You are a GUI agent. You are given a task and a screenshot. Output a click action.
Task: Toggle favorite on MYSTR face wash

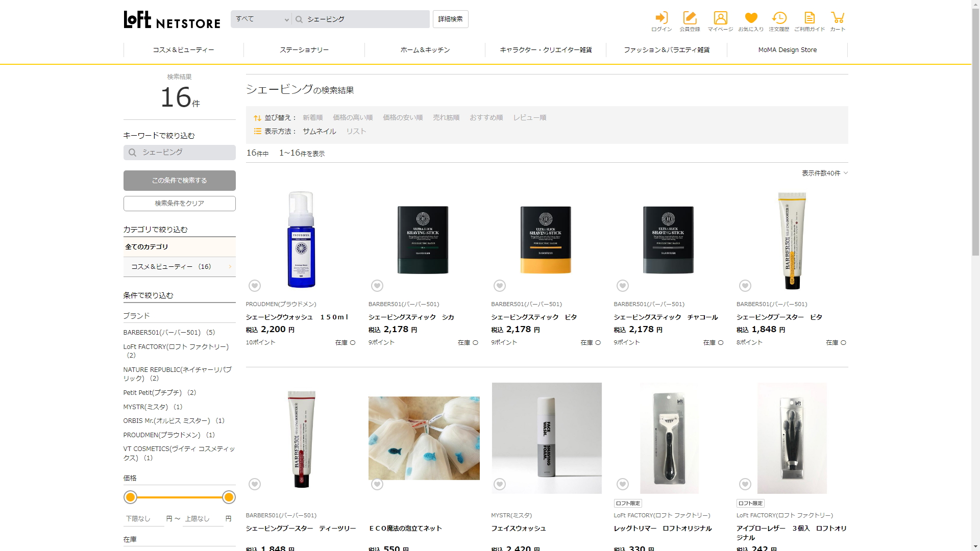[x=500, y=484]
